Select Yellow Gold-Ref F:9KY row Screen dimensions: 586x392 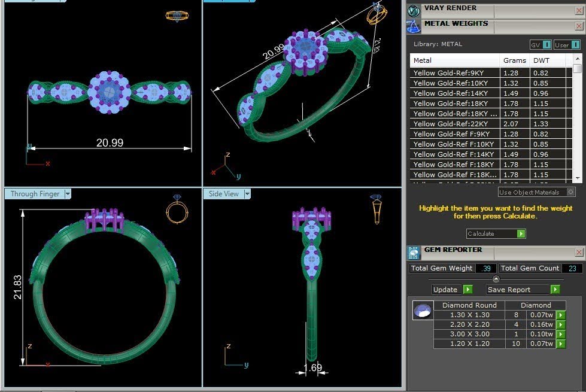491,134
